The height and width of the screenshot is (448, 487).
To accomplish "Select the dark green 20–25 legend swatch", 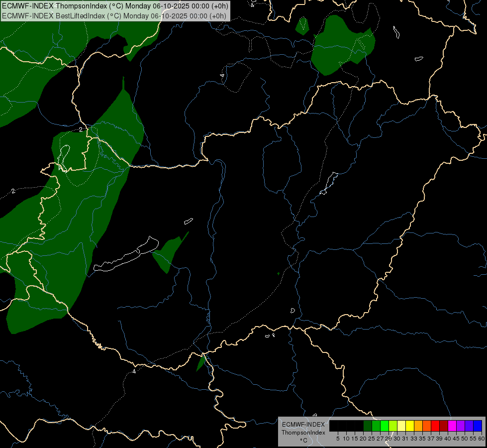I will [368, 426].
